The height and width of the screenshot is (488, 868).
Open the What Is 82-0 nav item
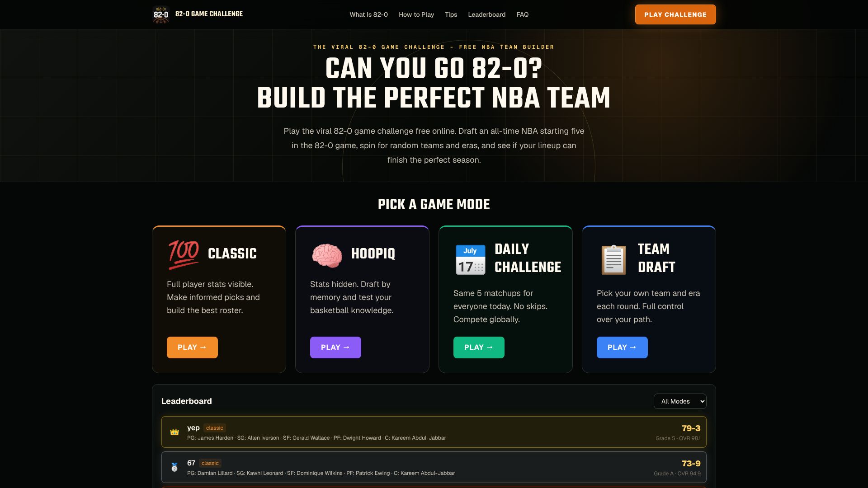[368, 14]
